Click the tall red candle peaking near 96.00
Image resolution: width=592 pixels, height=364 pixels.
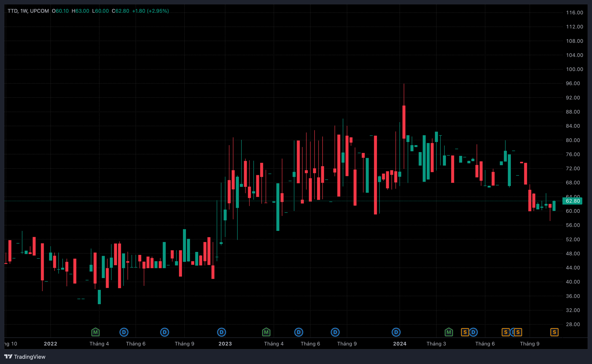pyautogui.click(x=404, y=122)
